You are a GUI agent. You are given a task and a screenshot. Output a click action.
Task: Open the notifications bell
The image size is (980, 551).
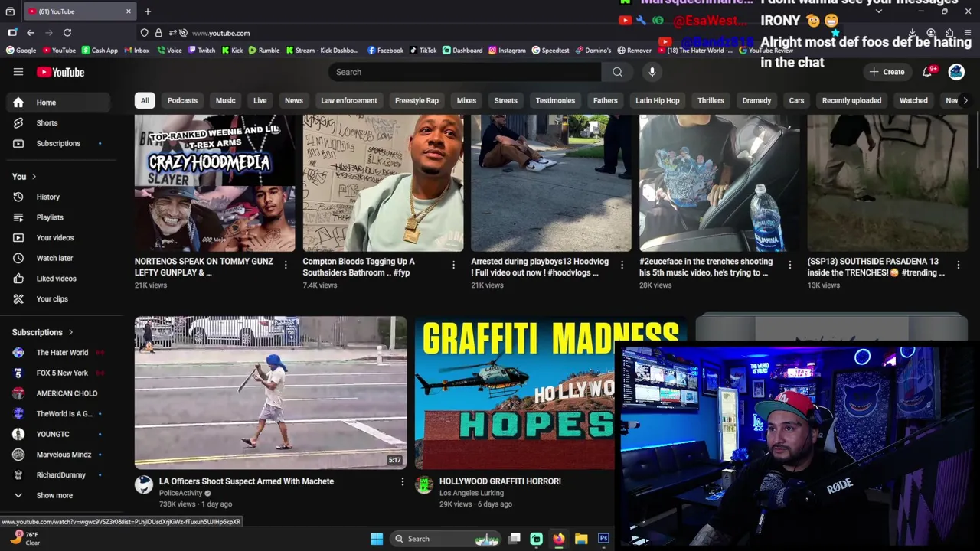point(928,72)
